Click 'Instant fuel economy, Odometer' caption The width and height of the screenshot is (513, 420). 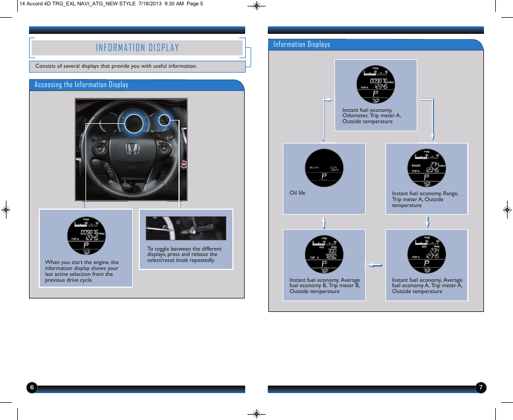point(372,116)
